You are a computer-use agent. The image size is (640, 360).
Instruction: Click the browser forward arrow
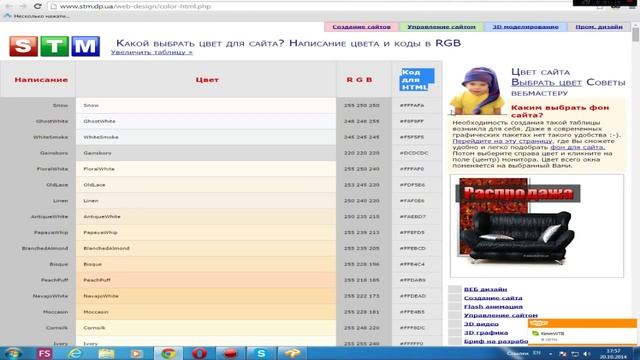23,6
